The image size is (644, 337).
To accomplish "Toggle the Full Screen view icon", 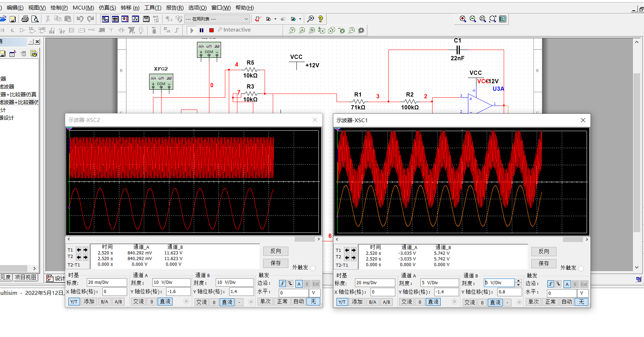I will click(502, 19).
